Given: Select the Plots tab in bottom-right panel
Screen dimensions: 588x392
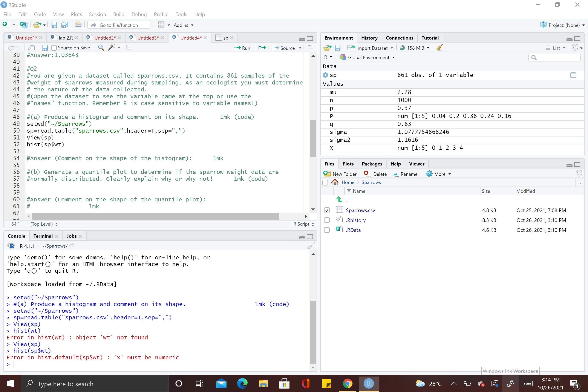Looking at the screenshot, I should [348, 164].
